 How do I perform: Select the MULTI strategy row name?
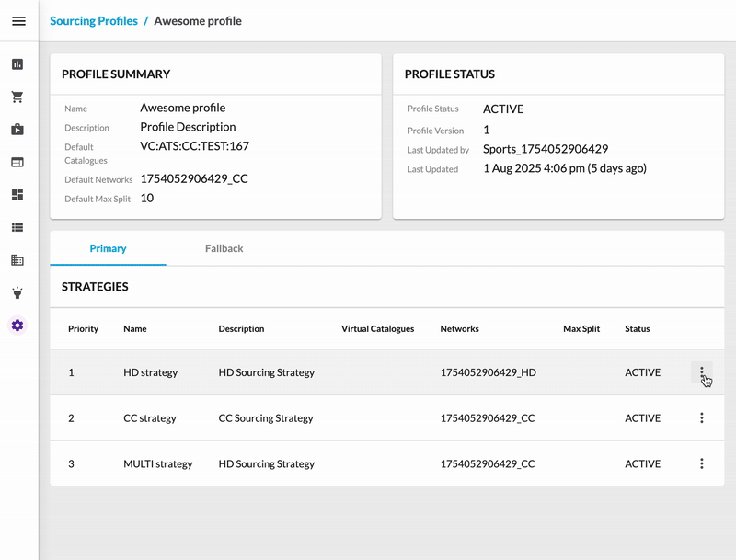point(157,464)
